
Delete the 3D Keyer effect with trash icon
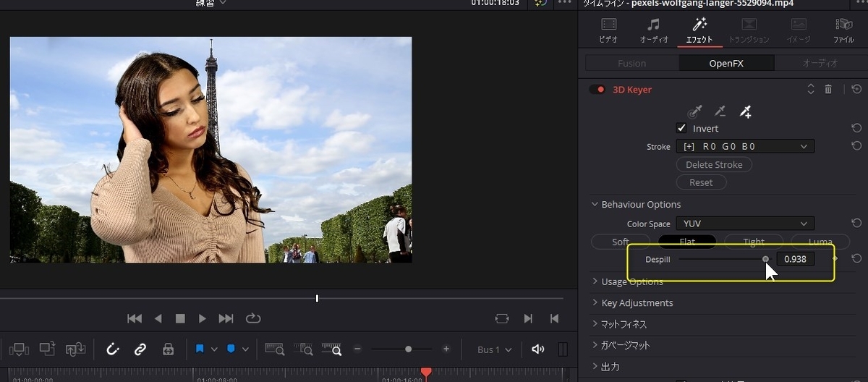coord(829,89)
